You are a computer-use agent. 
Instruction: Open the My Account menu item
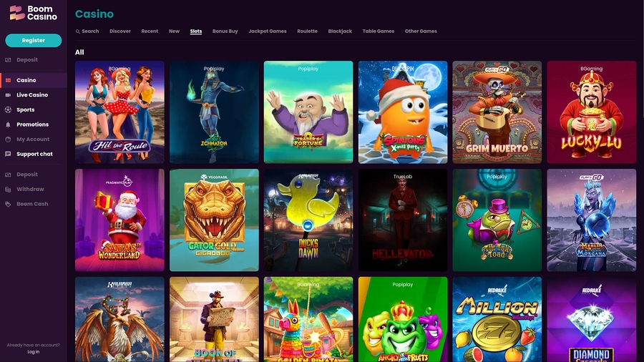tap(33, 139)
